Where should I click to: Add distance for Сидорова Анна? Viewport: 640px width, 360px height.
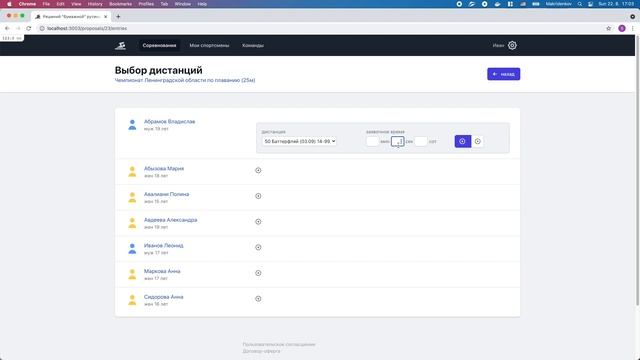(x=258, y=299)
